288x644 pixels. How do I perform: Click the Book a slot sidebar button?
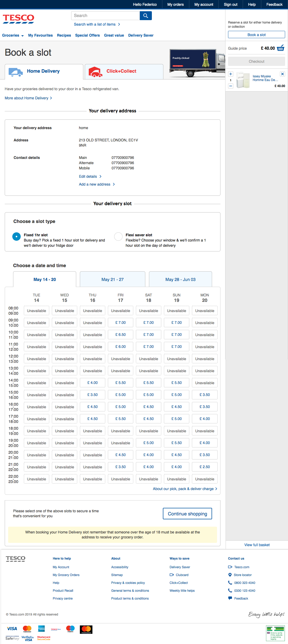(x=257, y=35)
